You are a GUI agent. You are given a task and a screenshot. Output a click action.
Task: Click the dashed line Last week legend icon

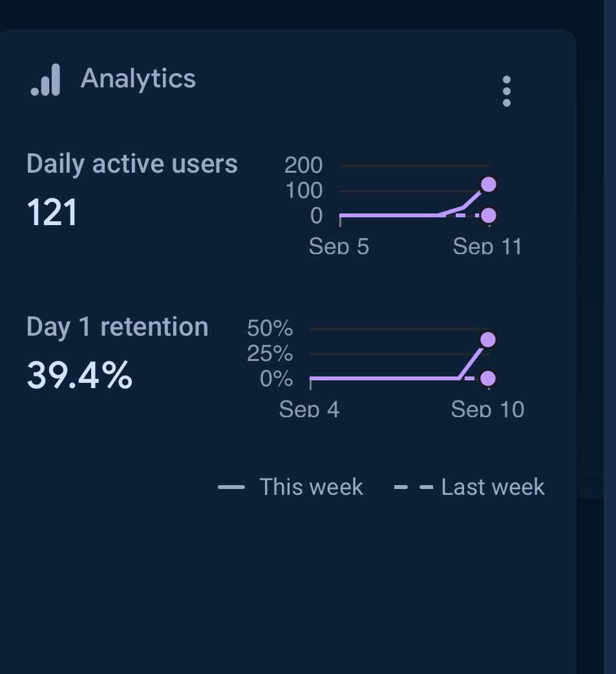coord(413,487)
